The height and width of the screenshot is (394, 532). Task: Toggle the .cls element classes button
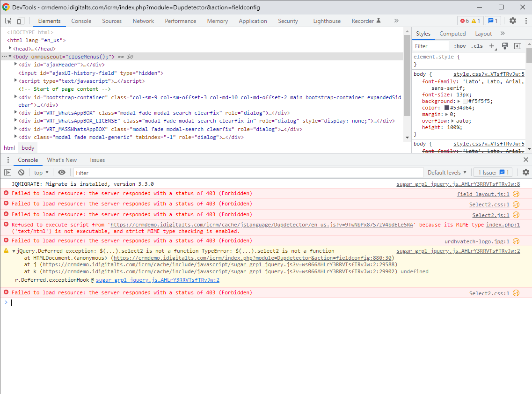coord(477,46)
